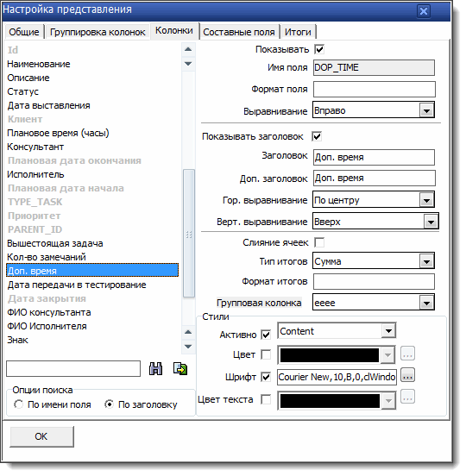The height and width of the screenshot is (476, 466).
Task: Enable the Слияние ячеек checkbox
Action: tap(319, 242)
